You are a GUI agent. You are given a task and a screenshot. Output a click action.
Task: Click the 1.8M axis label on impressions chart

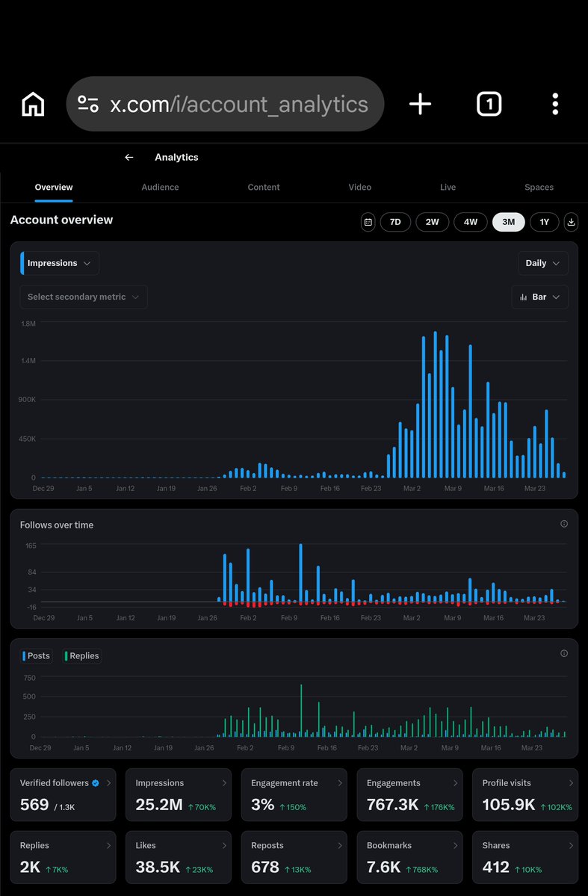click(x=28, y=324)
